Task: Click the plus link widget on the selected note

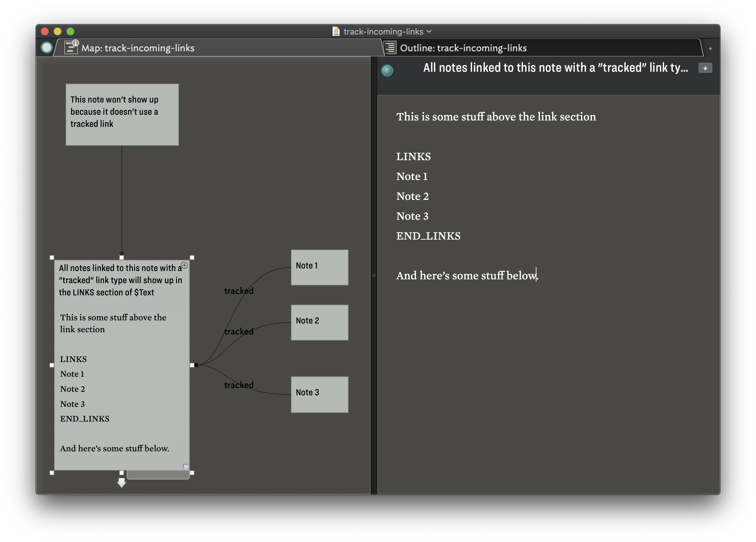Action: point(184,265)
